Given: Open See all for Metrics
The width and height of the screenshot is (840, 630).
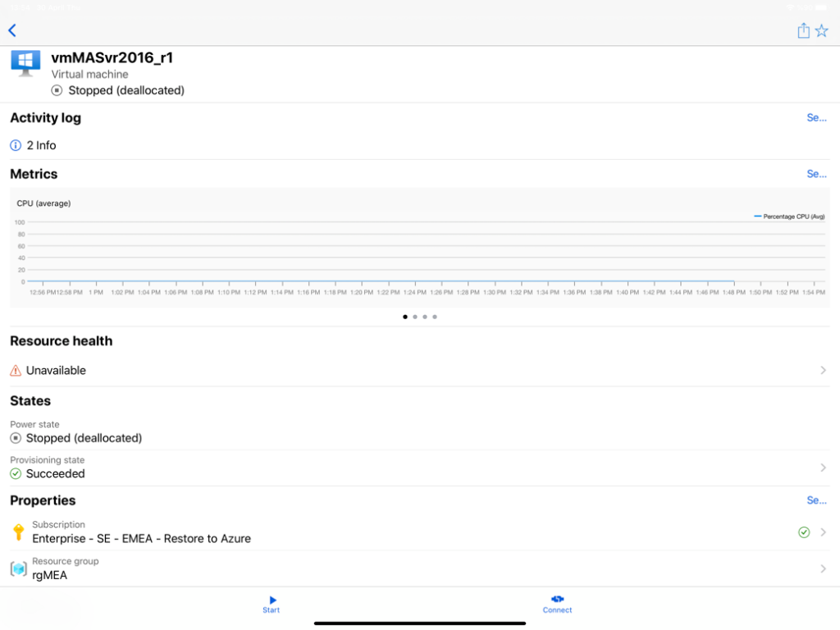Looking at the screenshot, I should pos(816,174).
